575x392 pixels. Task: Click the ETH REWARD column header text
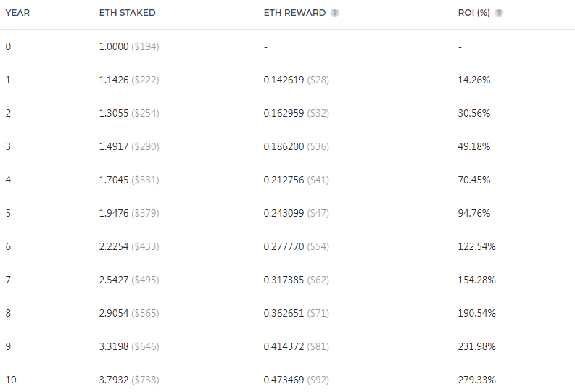coord(294,13)
